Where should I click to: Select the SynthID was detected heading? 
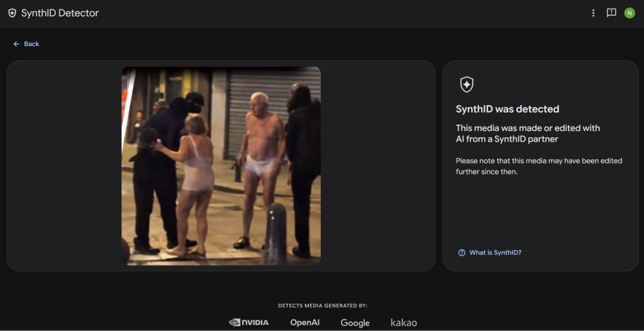[x=508, y=109]
